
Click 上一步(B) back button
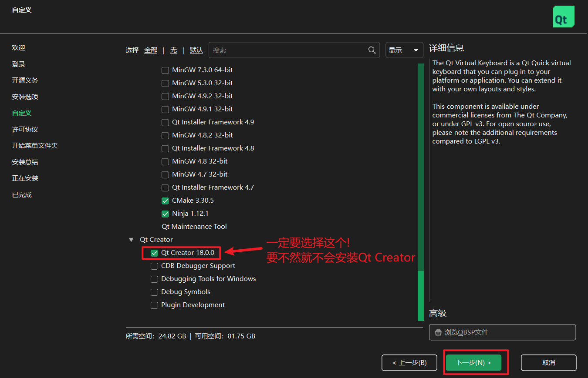[x=409, y=363]
